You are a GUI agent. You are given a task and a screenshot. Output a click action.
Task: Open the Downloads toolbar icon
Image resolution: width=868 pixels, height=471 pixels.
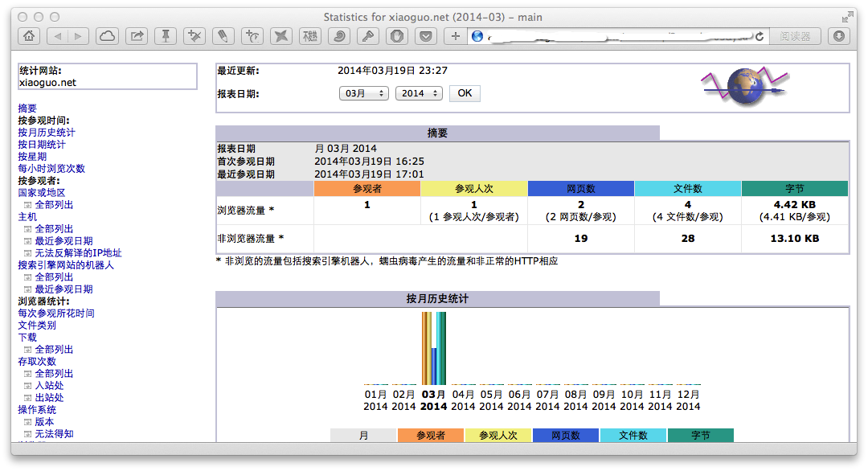838,36
